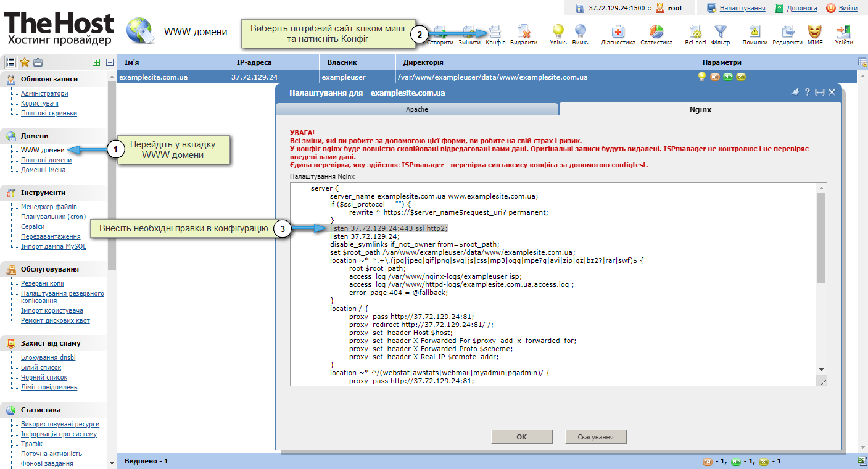Click the Увійти door icon
This screenshot has height=469, width=868.
[844, 30]
